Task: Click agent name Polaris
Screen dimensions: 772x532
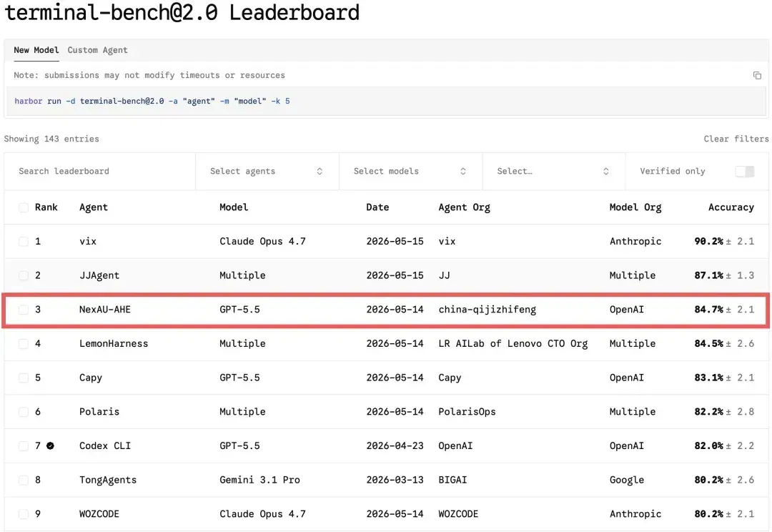Action: tap(99, 412)
